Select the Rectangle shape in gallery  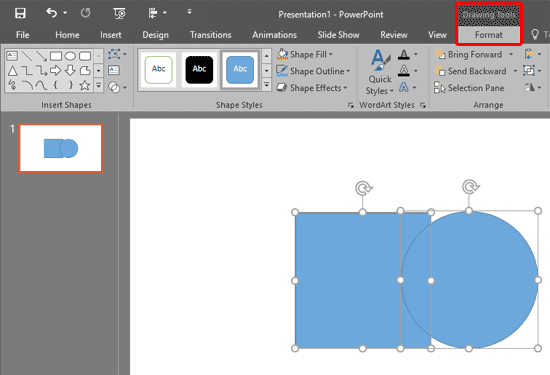coord(56,56)
